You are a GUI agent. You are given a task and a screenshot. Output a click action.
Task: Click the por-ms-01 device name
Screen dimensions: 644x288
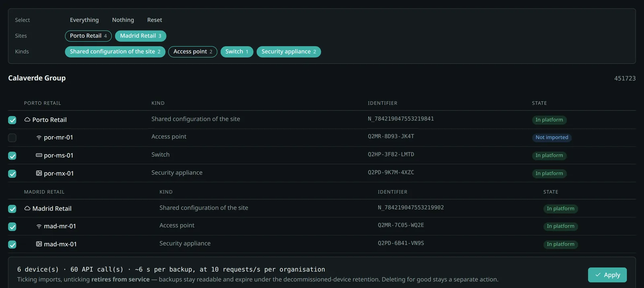pyautogui.click(x=59, y=155)
